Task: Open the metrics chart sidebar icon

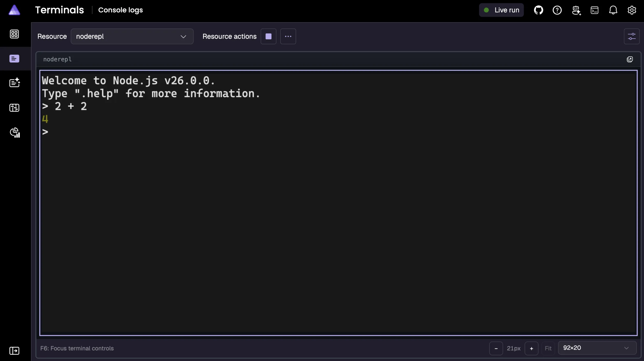Action: (x=15, y=132)
